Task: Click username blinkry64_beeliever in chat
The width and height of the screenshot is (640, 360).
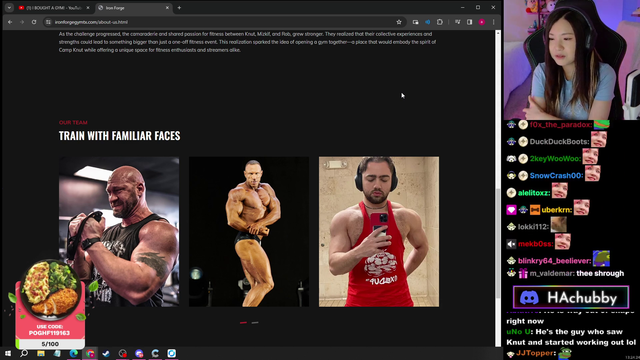Action: point(554,261)
